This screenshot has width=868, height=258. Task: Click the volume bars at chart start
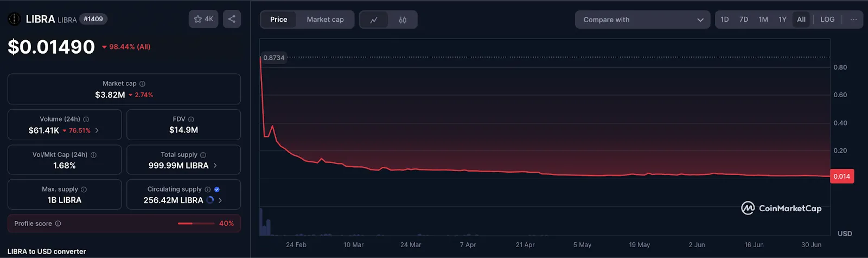point(265,222)
